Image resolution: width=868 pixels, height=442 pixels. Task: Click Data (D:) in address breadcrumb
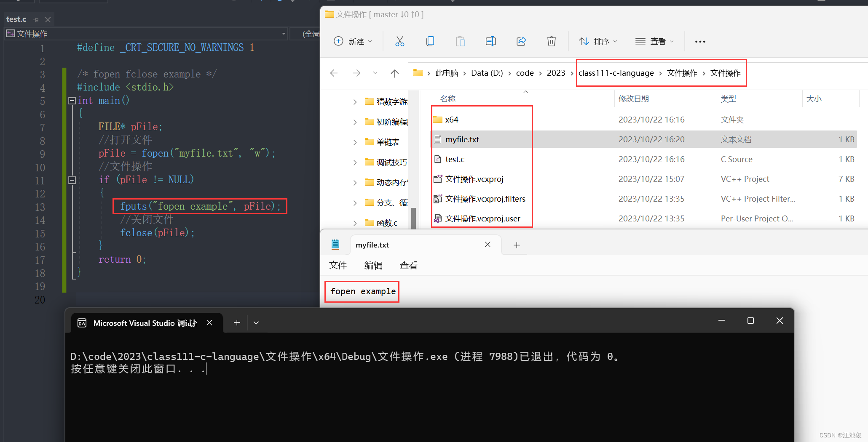pos(487,73)
